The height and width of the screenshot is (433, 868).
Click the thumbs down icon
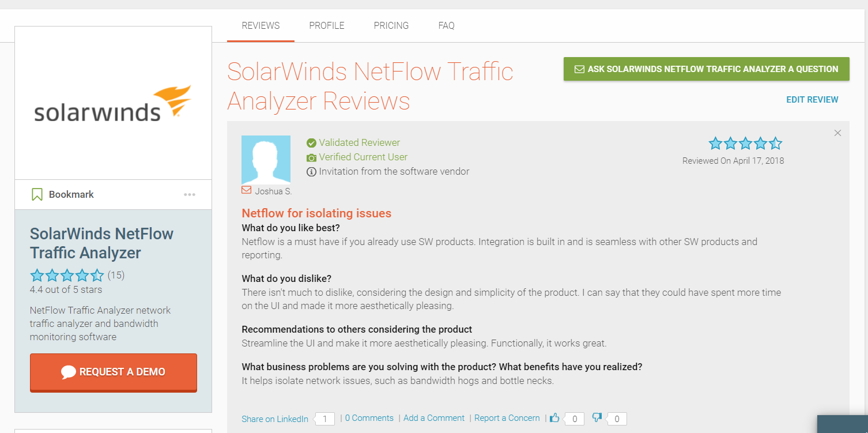coord(597,417)
